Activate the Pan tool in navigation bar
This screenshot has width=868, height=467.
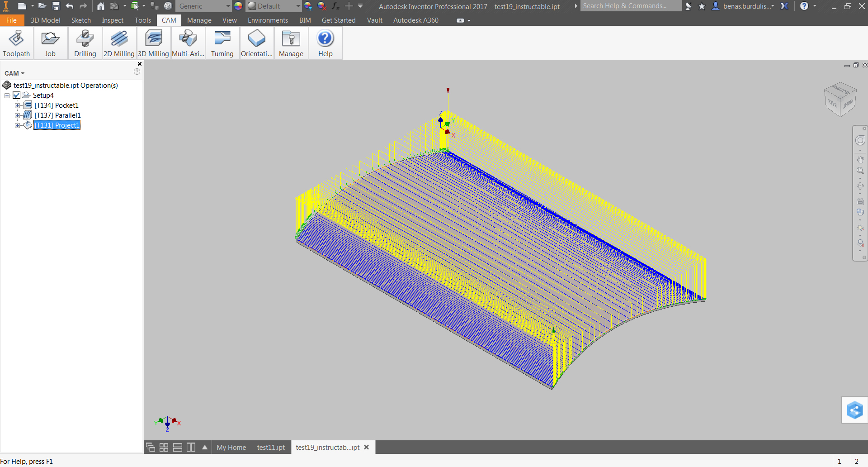(x=861, y=159)
